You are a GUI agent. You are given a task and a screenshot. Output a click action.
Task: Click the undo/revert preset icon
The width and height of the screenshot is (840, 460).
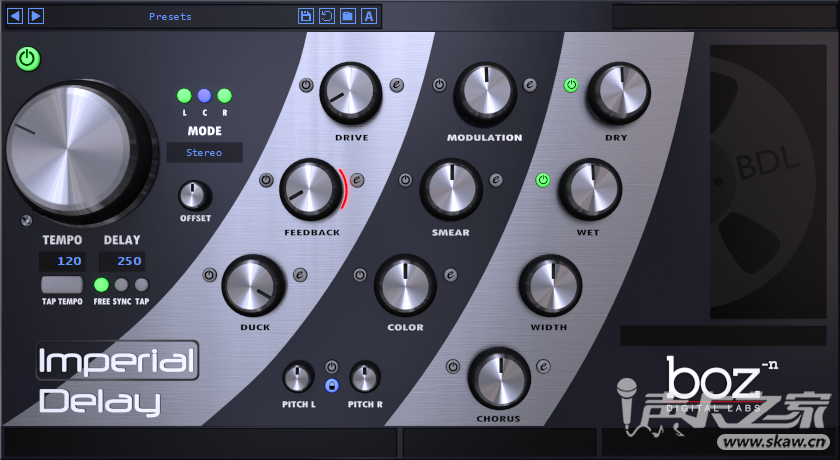327,16
